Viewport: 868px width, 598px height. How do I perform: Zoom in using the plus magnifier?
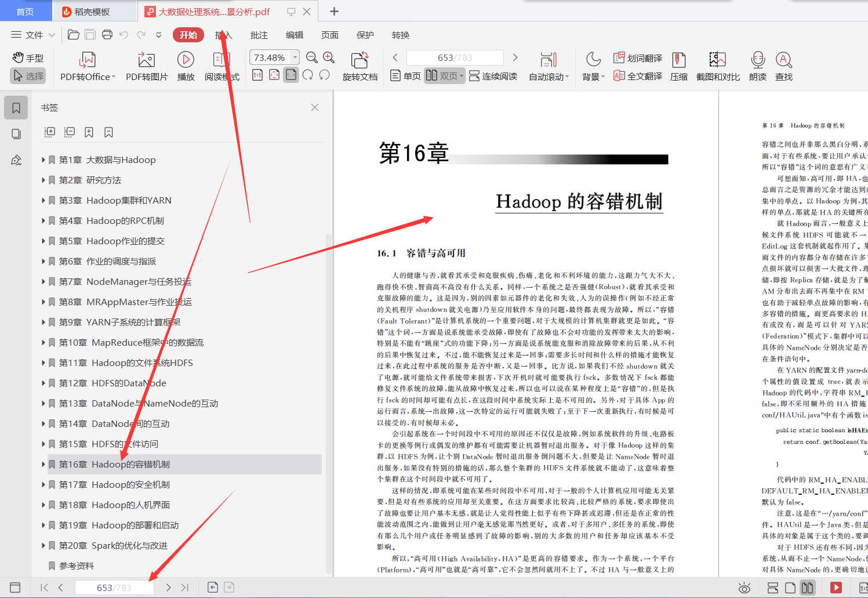tap(329, 57)
